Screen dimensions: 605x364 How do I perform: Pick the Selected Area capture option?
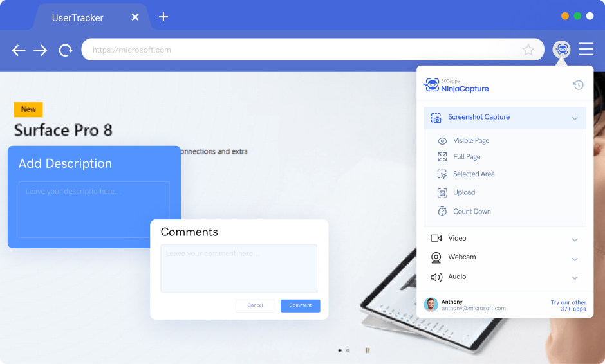(473, 174)
